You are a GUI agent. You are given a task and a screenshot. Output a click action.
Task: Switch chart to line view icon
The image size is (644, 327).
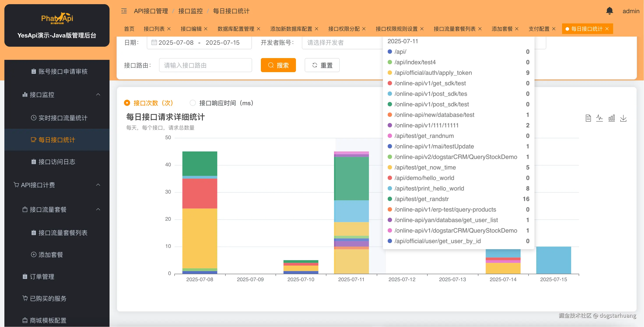pos(600,118)
